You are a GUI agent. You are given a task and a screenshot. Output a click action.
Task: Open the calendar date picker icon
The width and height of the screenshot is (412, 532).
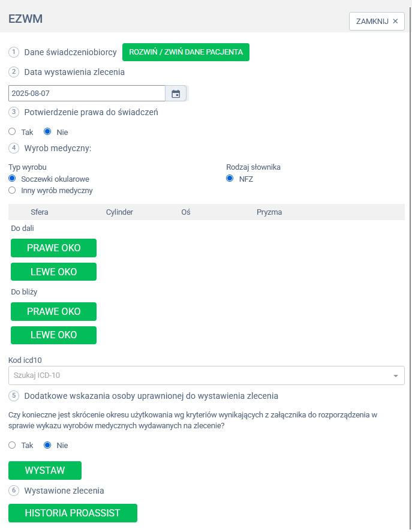click(x=176, y=94)
